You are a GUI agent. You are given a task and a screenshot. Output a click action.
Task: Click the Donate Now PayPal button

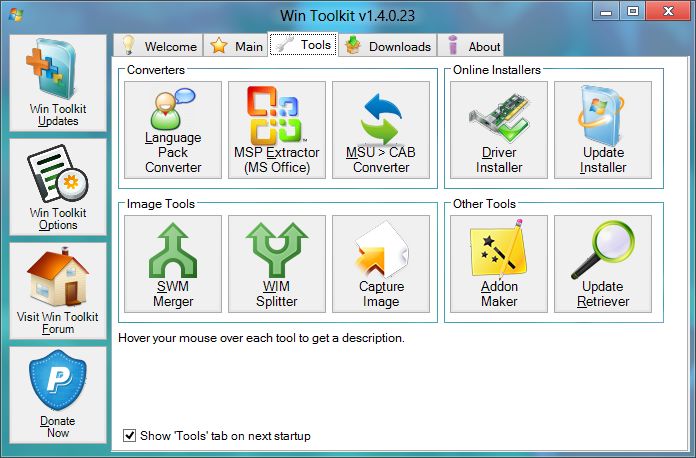(x=58, y=395)
